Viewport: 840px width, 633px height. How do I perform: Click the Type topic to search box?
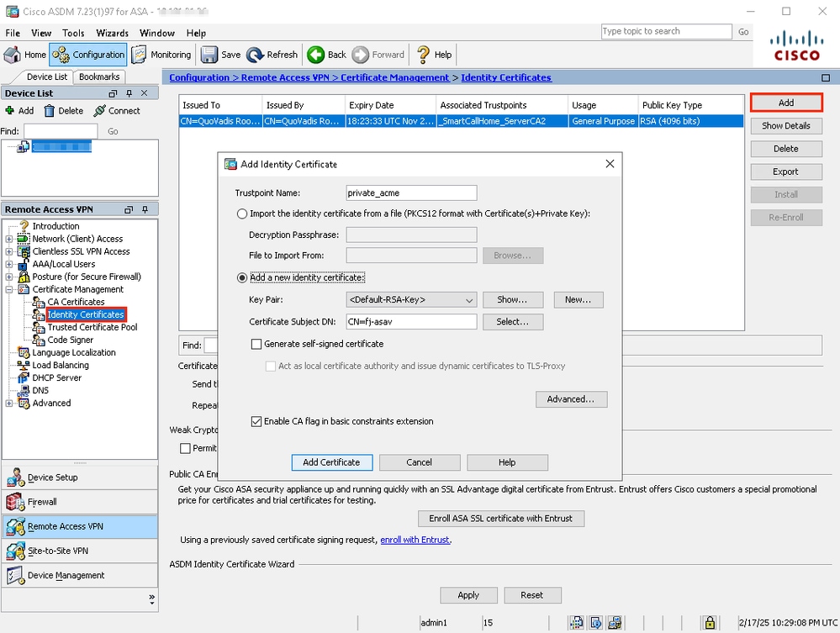coord(667,32)
